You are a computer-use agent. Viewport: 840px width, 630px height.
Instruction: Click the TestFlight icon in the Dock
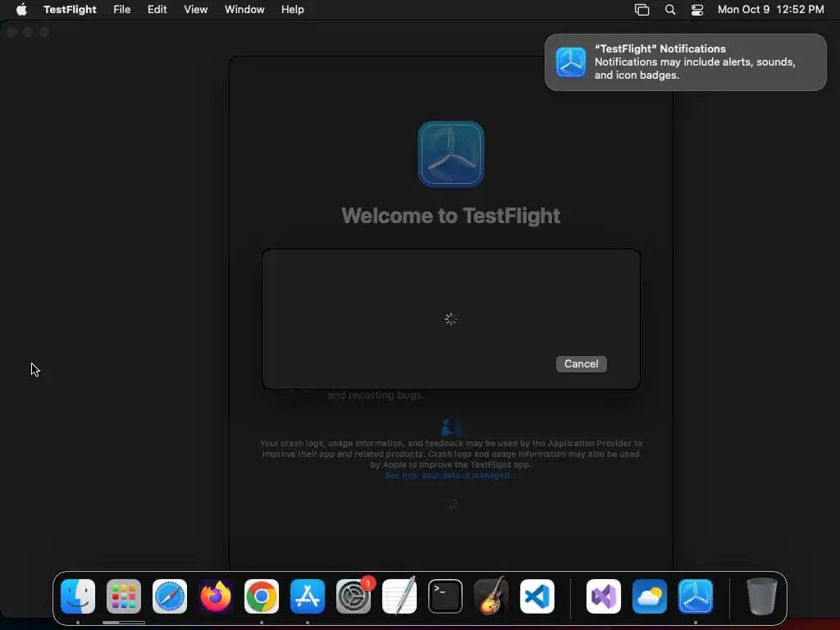[x=696, y=596]
